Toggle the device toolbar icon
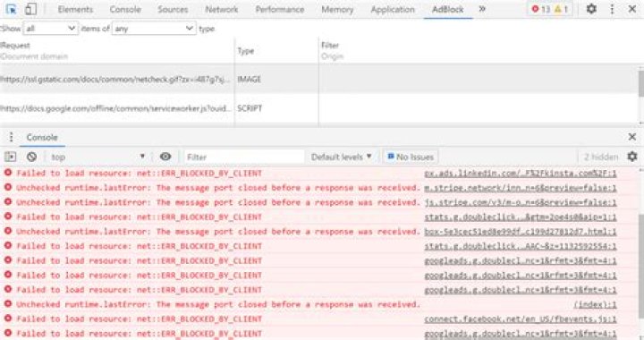 (x=30, y=9)
